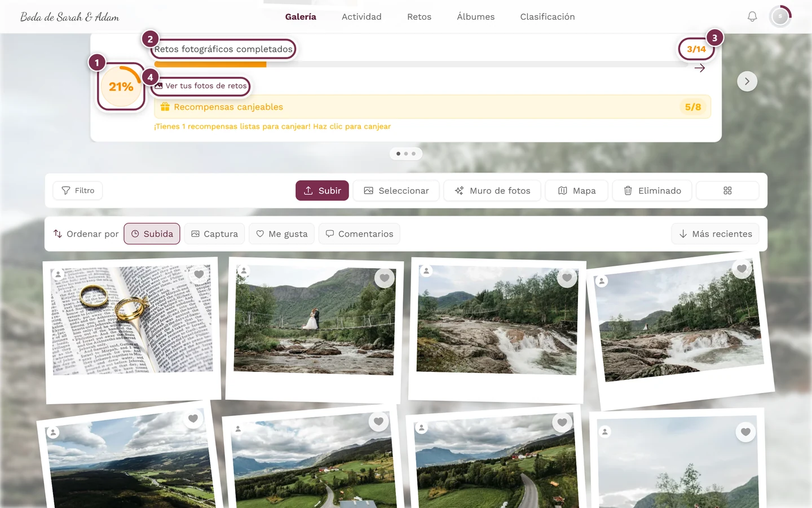The width and height of the screenshot is (812, 508).
Task: Click the carousel pagination dots
Action: pos(406,154)
